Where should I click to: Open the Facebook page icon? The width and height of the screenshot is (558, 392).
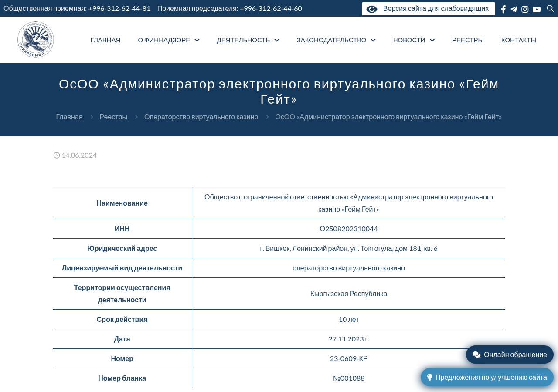point(504,9)
